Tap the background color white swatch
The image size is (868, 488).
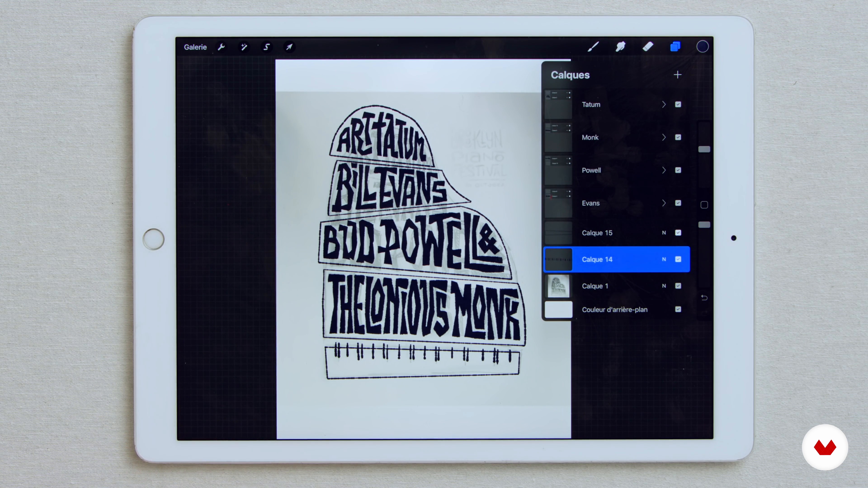(x=558, y=310)
